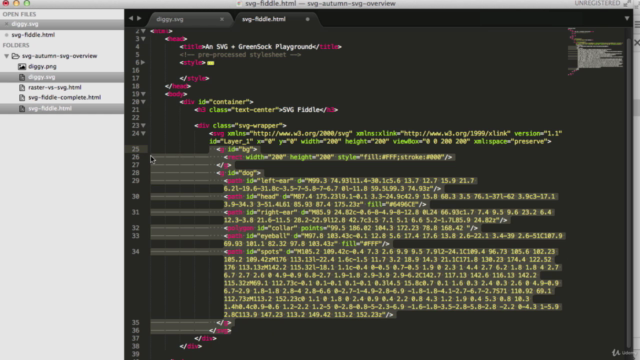Viewport: 640px width, 360px height.
Task: Click the document icon in window title
Action: 240,3
